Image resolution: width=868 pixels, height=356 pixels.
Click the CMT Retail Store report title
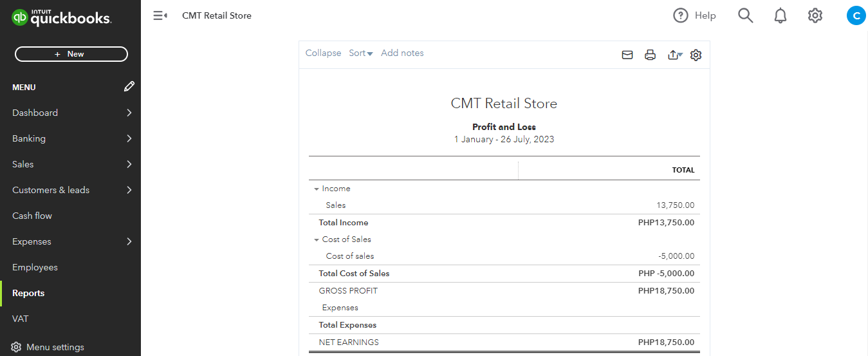click(504, 104)
